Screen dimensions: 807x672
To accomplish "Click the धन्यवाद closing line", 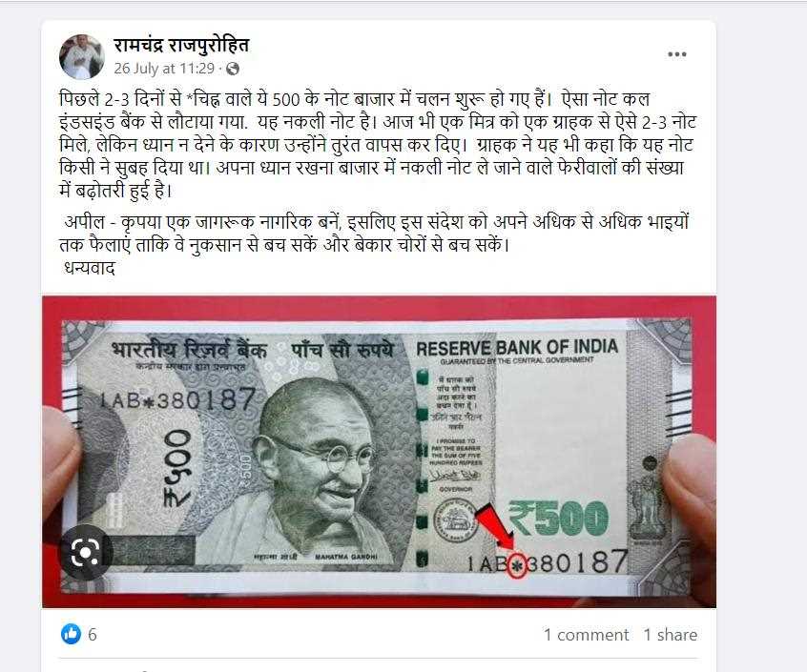I will point(90,268).
